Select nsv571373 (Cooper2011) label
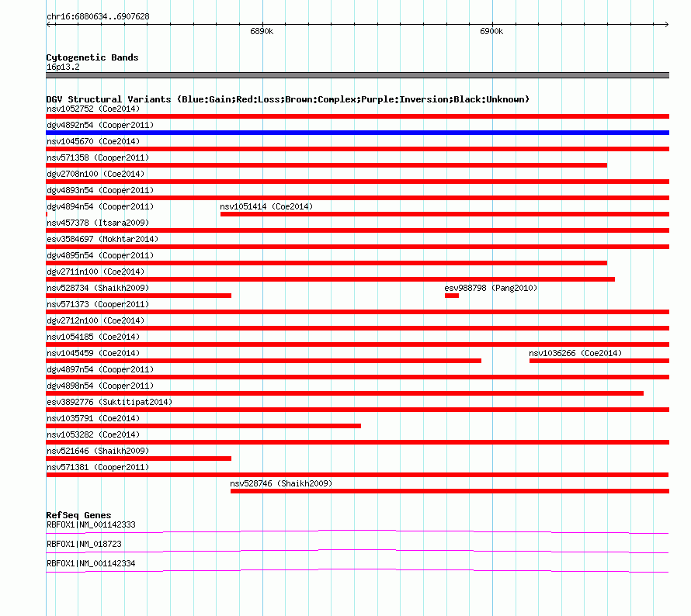 (98, 304)
